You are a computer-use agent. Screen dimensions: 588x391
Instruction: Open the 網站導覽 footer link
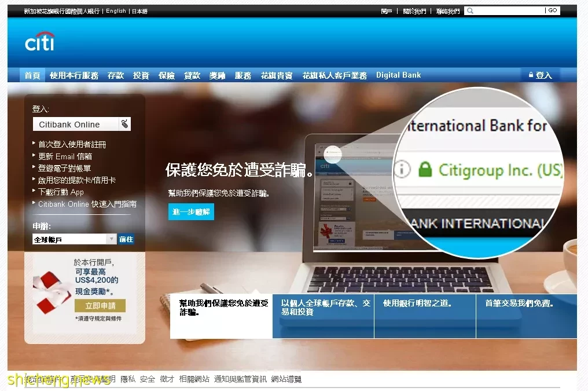(x=286, y=379)
